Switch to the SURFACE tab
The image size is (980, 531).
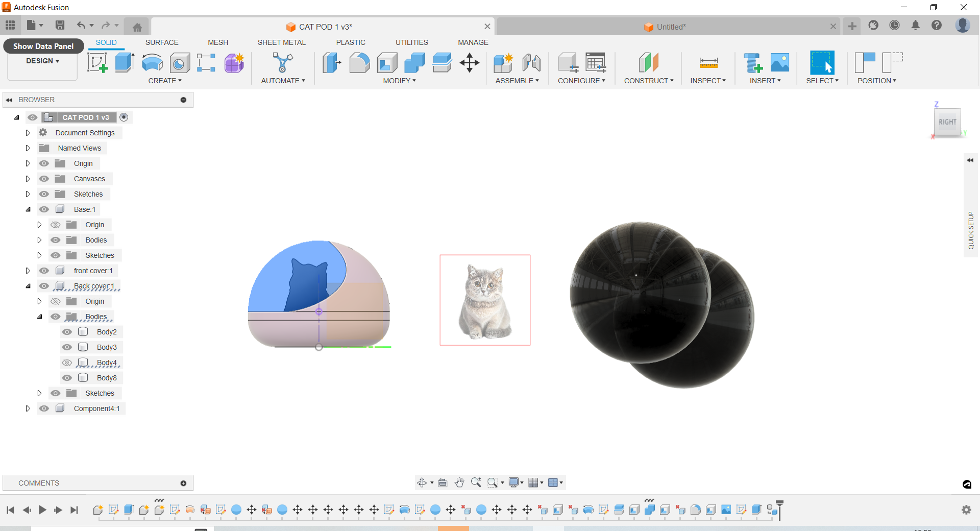pos(162,42)
